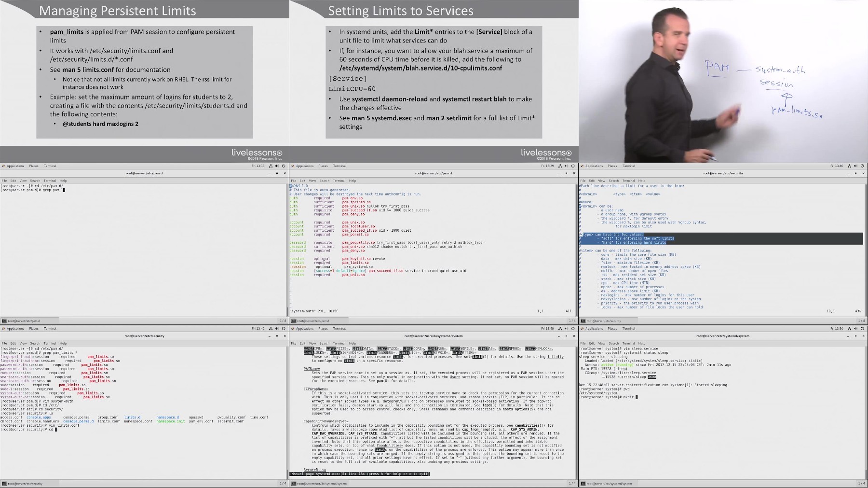Open the power menu icon on the Fri 13:40 desktop
Image resolution: width=868 pixels, height=488 pixels.
[863, 166]
